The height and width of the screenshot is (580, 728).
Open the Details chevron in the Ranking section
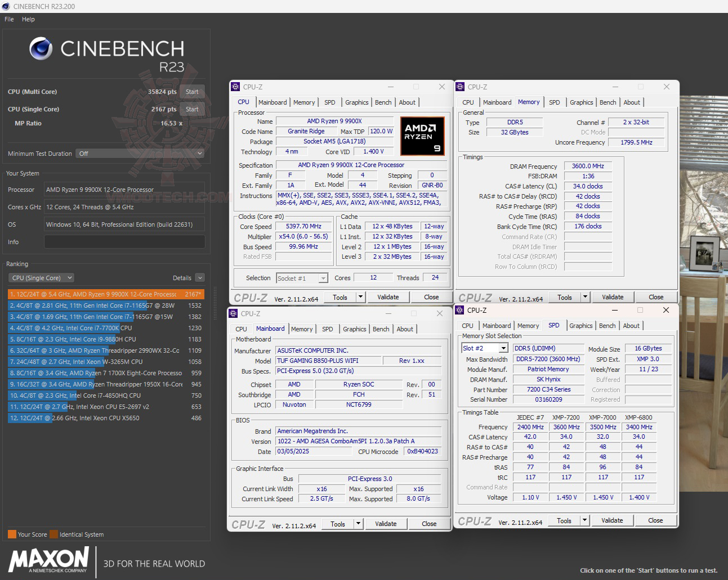(x=199, y=277)
